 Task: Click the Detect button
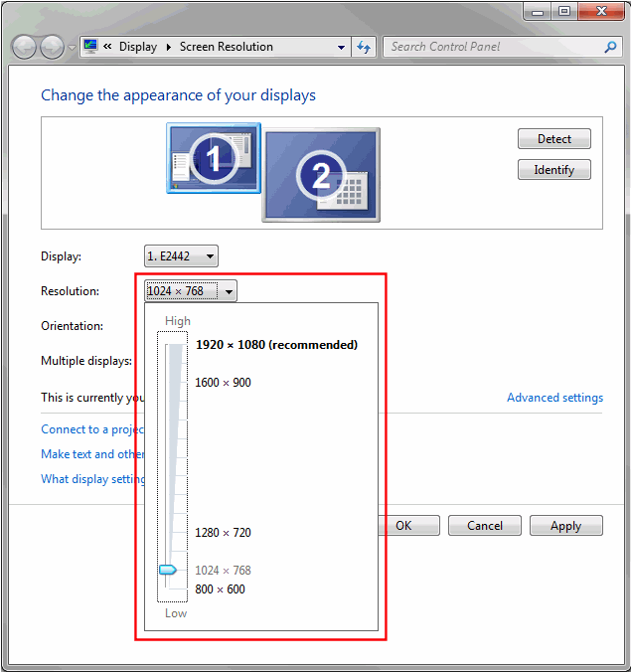point(553,139)
